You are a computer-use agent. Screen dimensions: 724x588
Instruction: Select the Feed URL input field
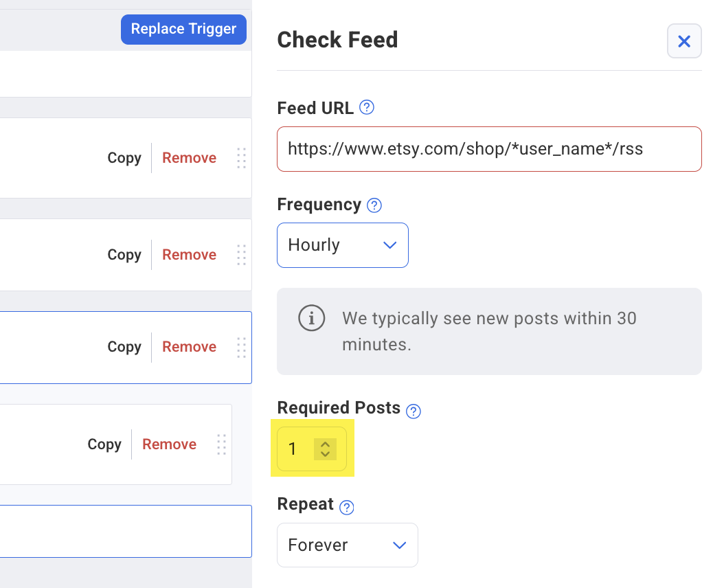[x=489, y=149]
